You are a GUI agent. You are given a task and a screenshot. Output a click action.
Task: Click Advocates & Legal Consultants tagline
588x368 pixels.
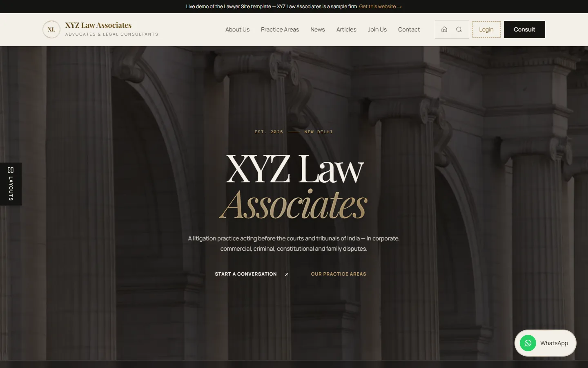coord(111,34)
